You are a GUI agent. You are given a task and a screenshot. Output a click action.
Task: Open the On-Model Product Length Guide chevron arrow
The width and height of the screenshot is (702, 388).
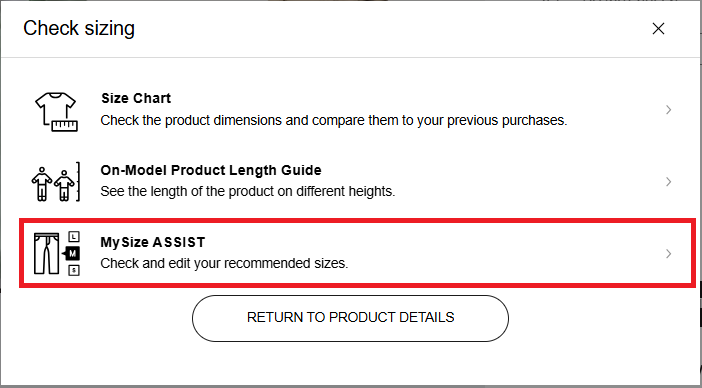[x=668, y=182]
